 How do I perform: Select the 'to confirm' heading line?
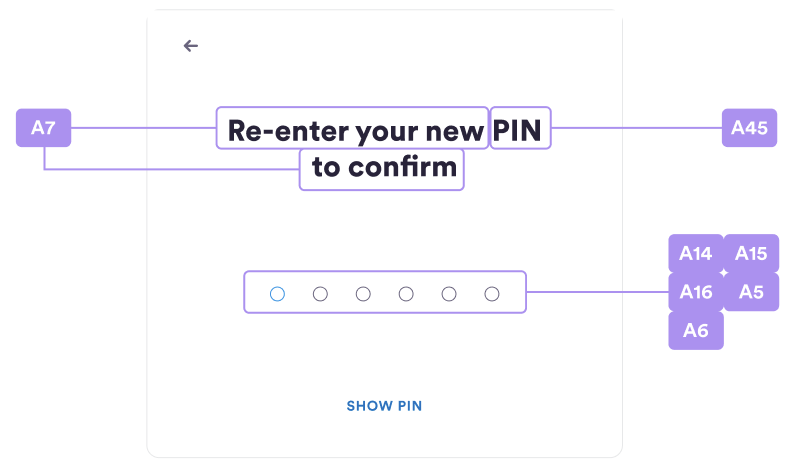[384, 167]
